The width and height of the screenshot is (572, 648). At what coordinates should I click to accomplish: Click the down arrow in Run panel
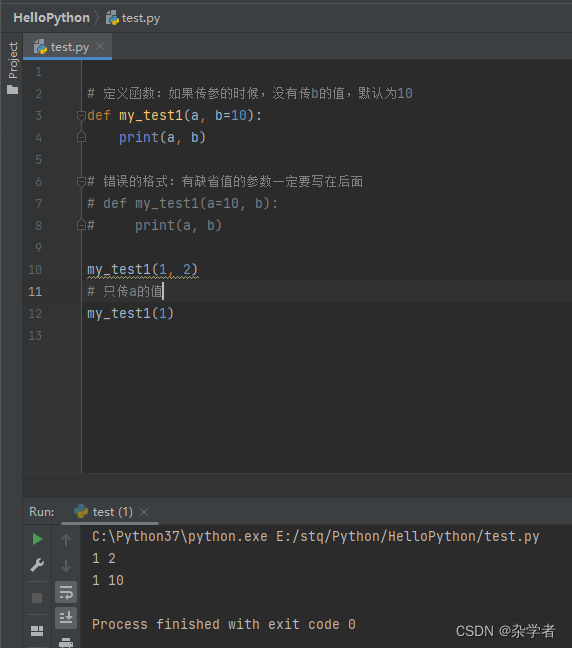66,566
